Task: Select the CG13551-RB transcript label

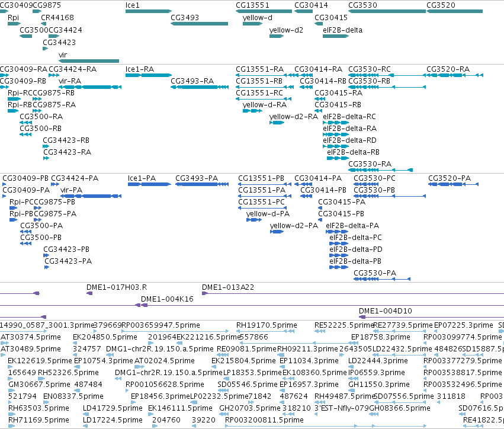Action: tap(259, 81)
